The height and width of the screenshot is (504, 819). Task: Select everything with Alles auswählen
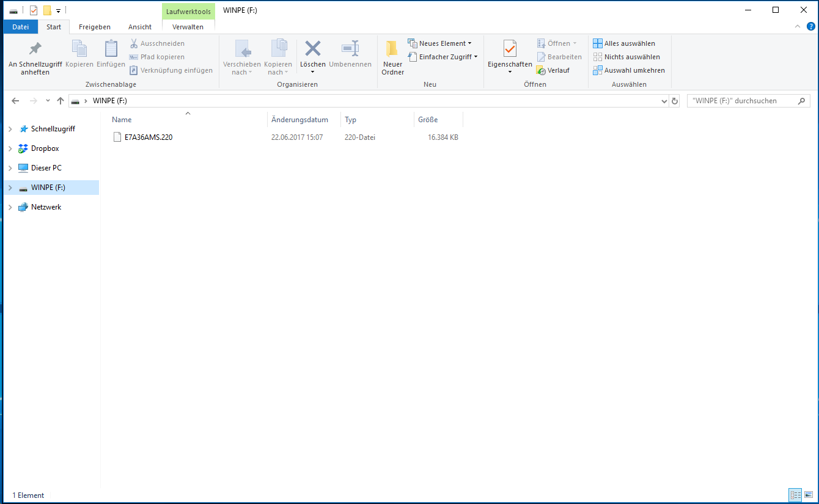(624, 43)
